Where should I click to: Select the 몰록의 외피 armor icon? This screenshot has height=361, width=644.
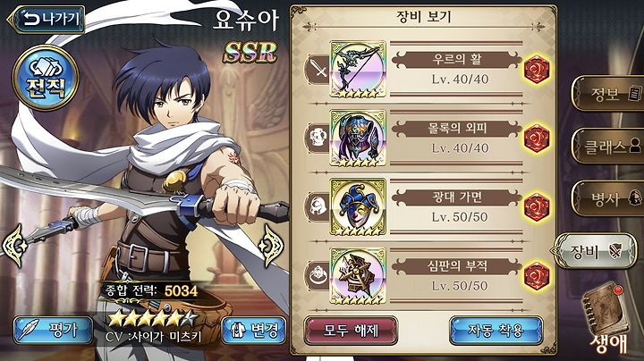pos(358,138)
